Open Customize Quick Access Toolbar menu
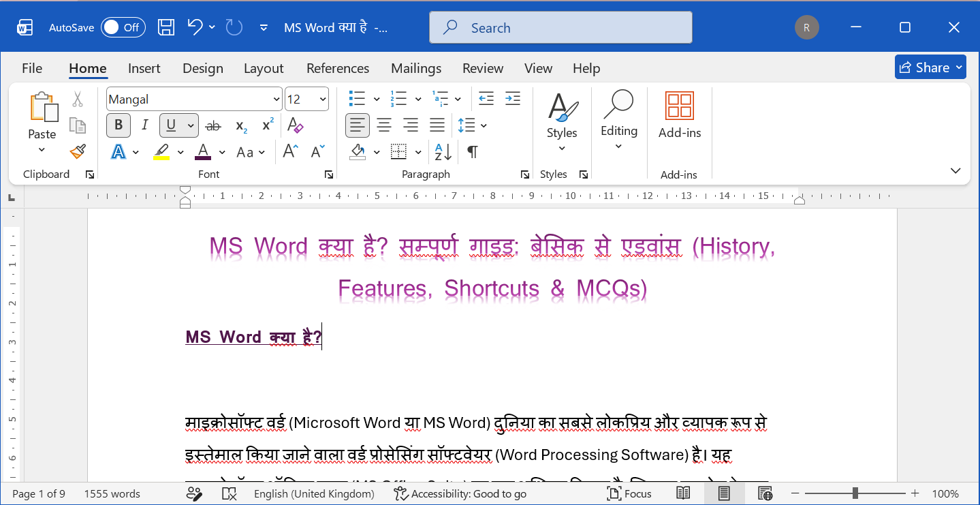This screenshot has width=980, height=505. tap(264, 28)
